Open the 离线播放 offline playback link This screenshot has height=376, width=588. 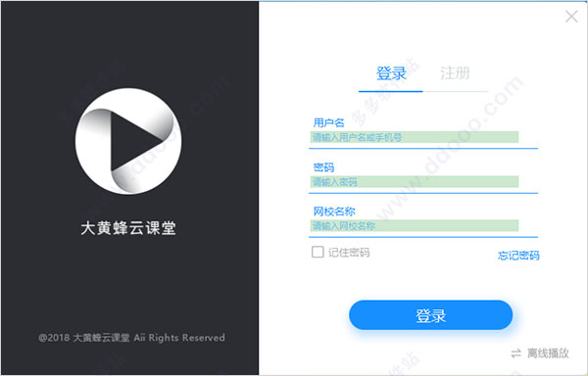(x=548, y=353)
